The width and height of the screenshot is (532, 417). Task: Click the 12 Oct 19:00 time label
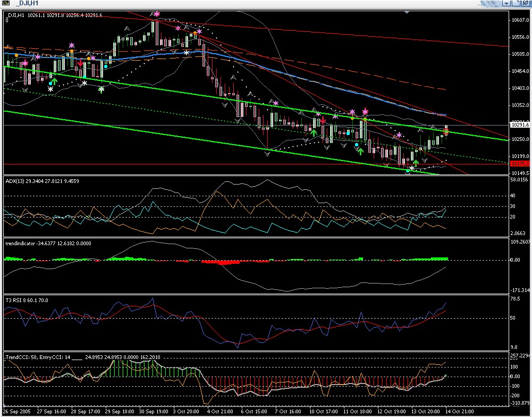(x=392, y=412)
